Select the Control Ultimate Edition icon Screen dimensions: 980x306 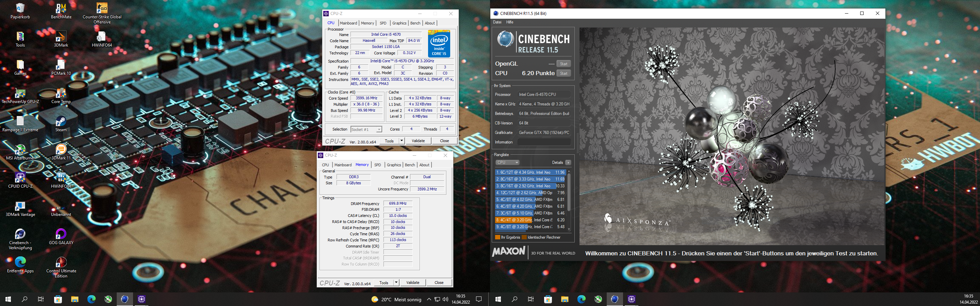[61, 268]
